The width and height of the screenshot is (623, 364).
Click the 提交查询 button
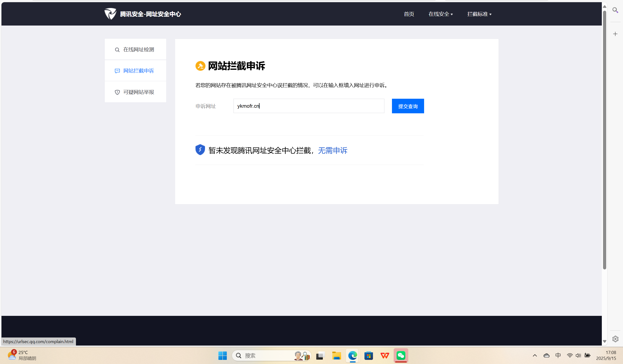click(x=408, y=106)
